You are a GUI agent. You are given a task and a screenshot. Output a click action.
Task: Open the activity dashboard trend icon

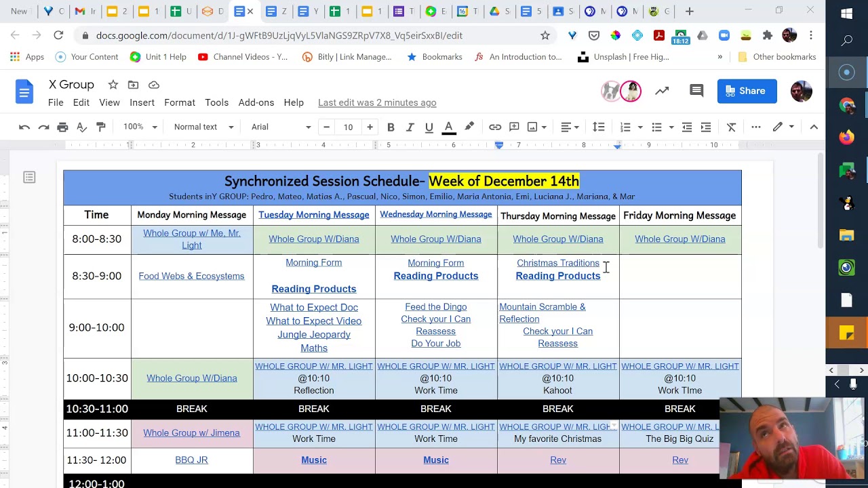[x=662, y=90]
